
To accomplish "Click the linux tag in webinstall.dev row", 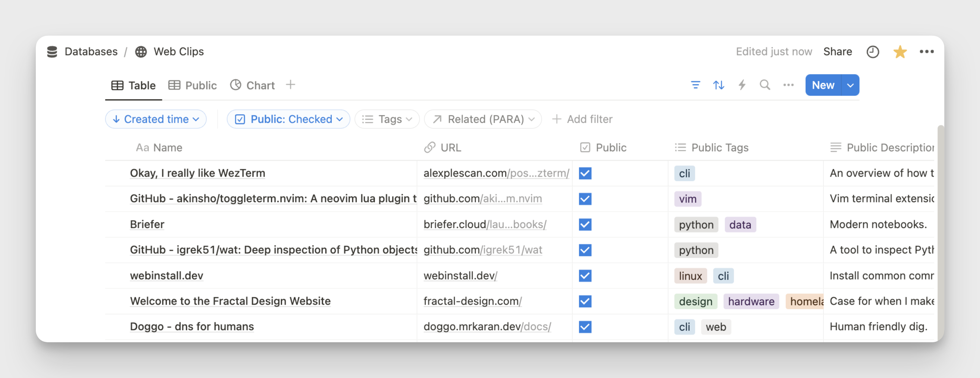I will coord(690,276).
